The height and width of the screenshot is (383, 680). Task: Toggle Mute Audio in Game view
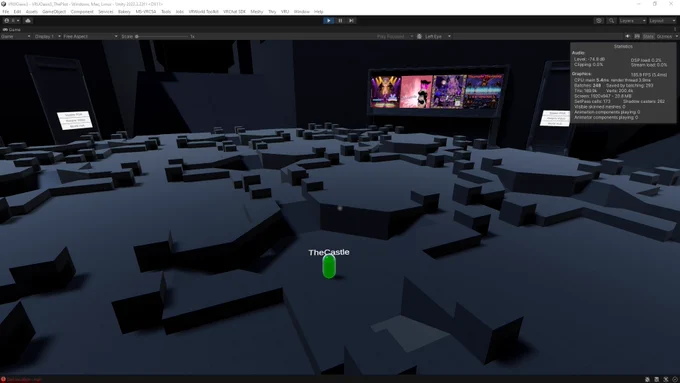click(628, 36)
